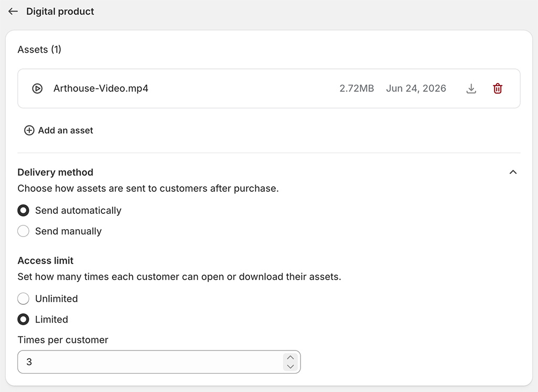Click the Digital product page title
This screenshot has width=538, height=392.
click(x=60, y=12)
